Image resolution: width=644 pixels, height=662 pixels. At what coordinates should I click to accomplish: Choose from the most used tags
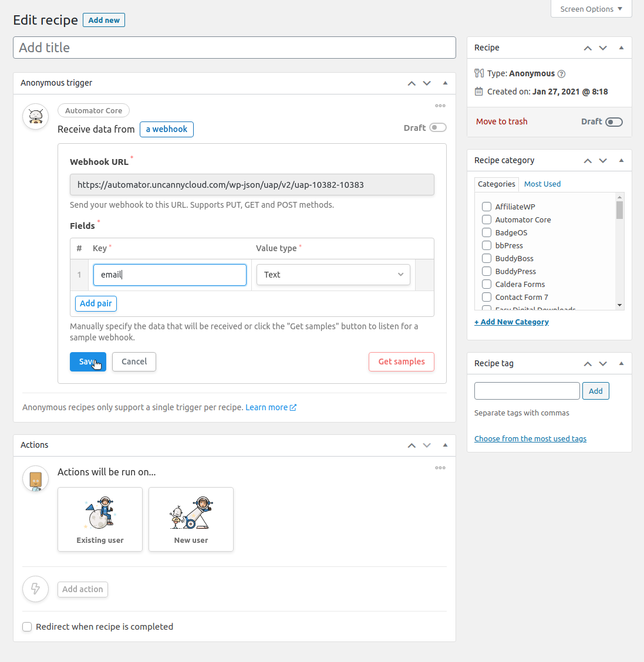[x=530, y=438]
